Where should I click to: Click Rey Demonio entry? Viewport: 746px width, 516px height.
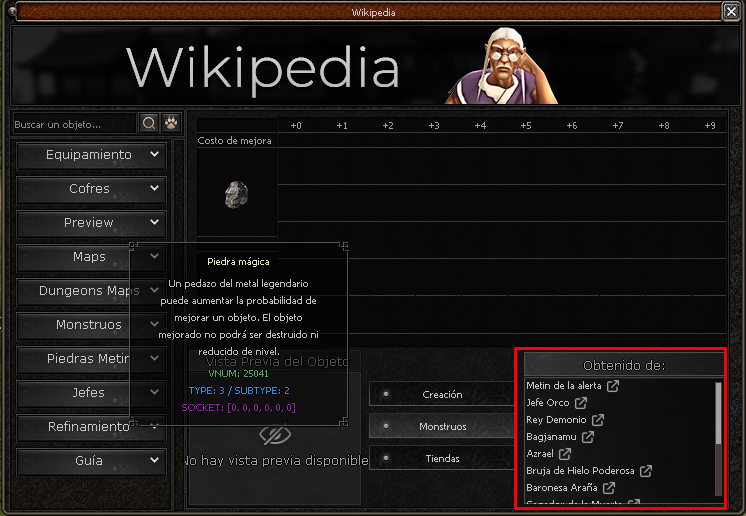point(556,420)
